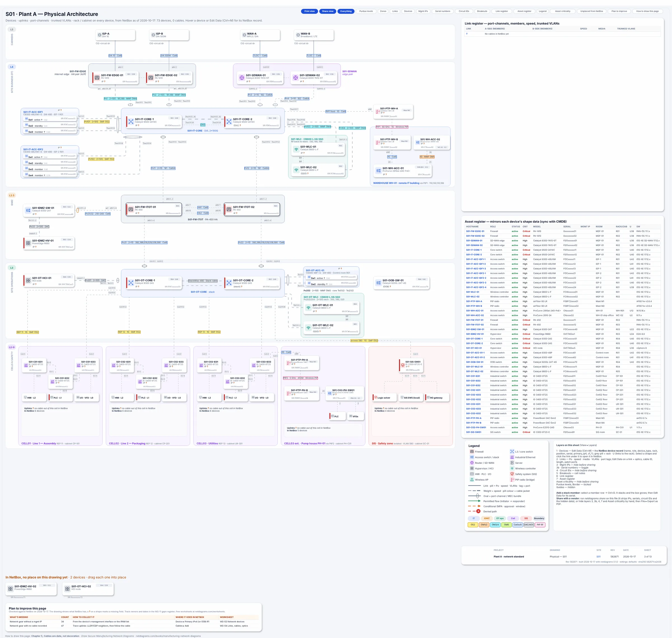Click the globe icon on ISP-A carrier
Viewport: 672px width, 638px height.
[99, 35]
